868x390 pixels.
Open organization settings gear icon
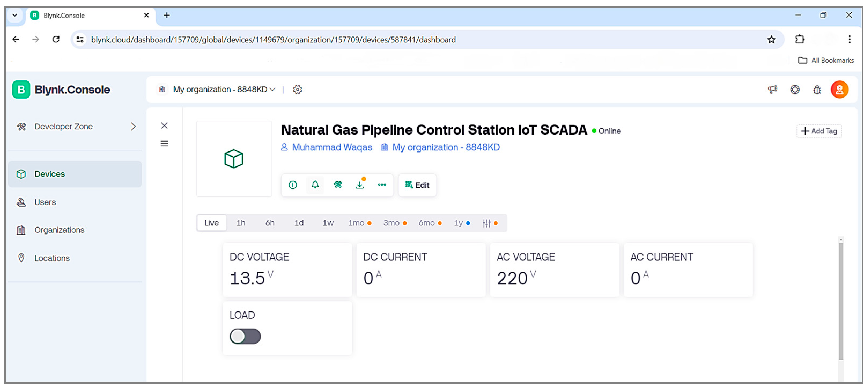297,90
